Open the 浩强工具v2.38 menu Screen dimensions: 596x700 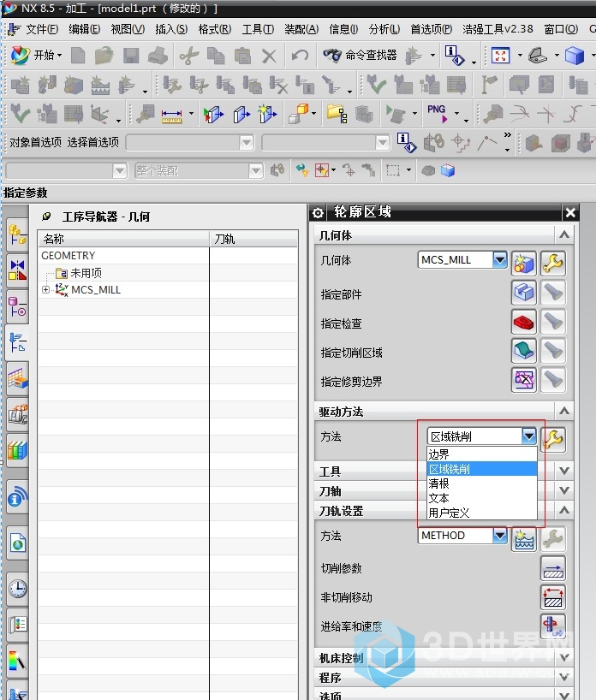click(498, 29)
